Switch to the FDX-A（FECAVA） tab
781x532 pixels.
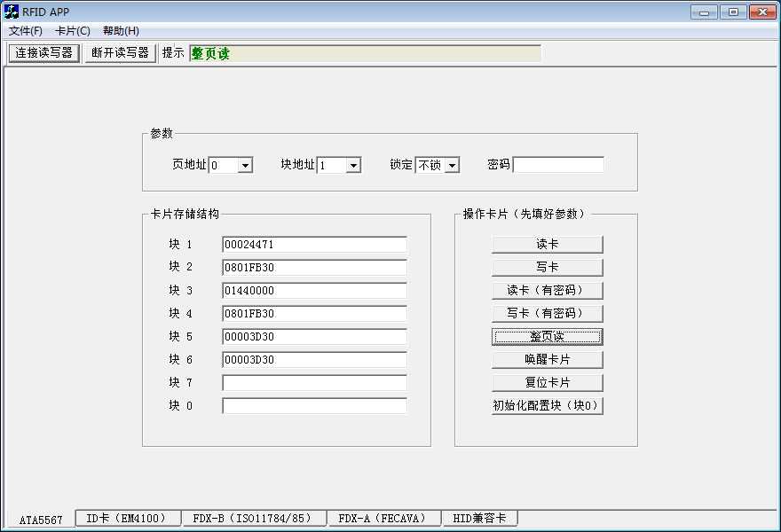pos(383,518)
